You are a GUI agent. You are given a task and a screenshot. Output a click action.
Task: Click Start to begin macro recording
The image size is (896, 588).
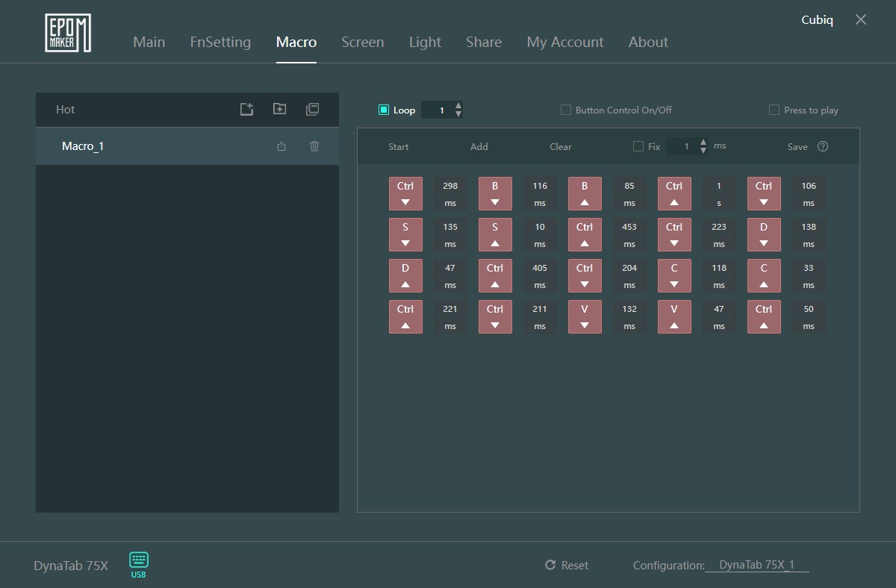pyautogui.click(x=399, y=147)
